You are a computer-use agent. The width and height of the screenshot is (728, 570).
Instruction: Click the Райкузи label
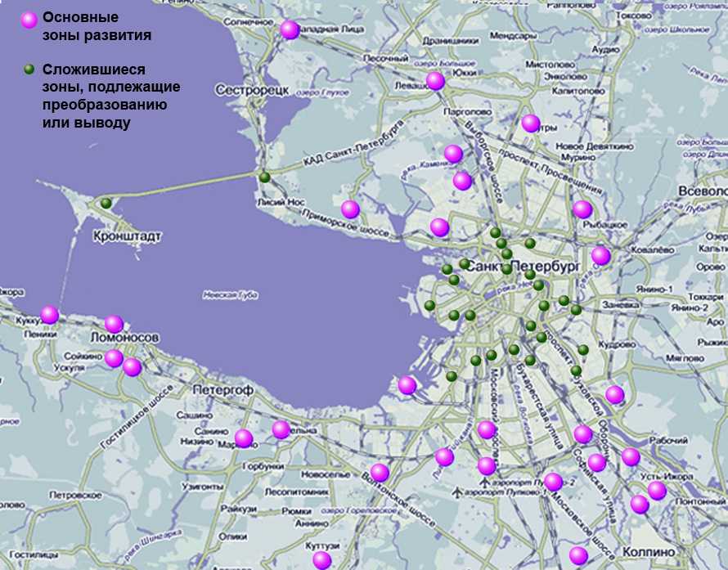[239, 509]
